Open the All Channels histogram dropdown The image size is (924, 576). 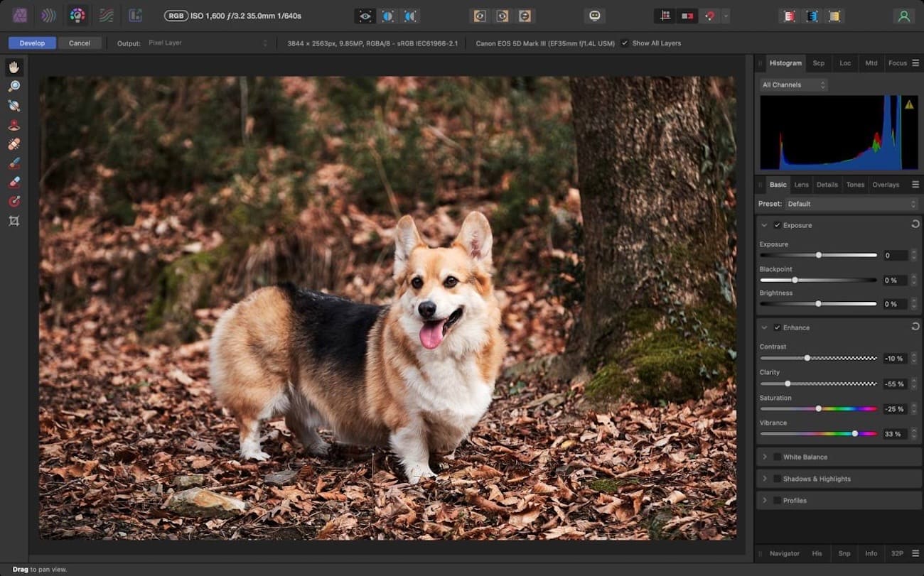click(x=793, y=85)
